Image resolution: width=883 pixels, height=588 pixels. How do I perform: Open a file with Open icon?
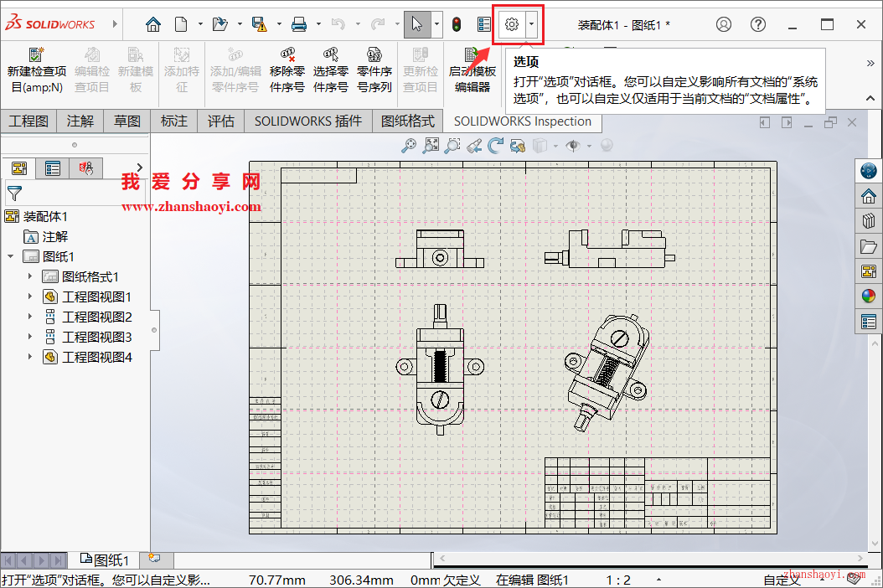pos(220,25)
